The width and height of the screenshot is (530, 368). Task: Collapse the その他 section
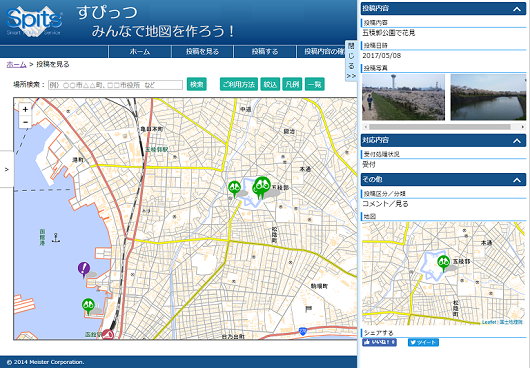(516, 180)
